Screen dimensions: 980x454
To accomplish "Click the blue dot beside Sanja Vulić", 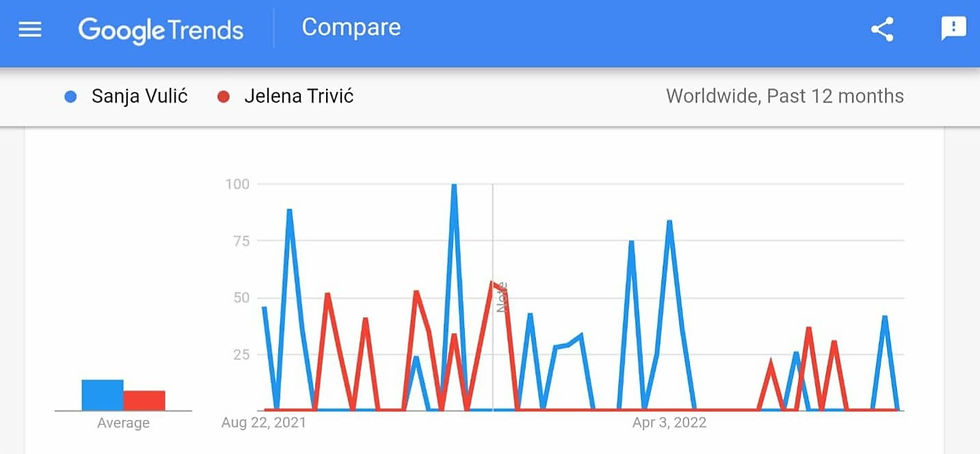I will pyautogui.click(x=71, y=97).
